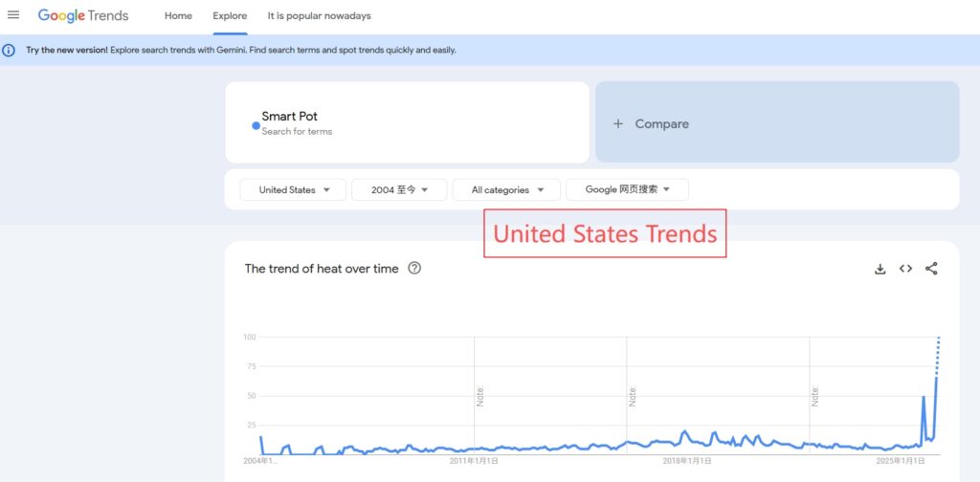Open It is popular nowadays tab
The image size is (980, 482).
(319, 16)
